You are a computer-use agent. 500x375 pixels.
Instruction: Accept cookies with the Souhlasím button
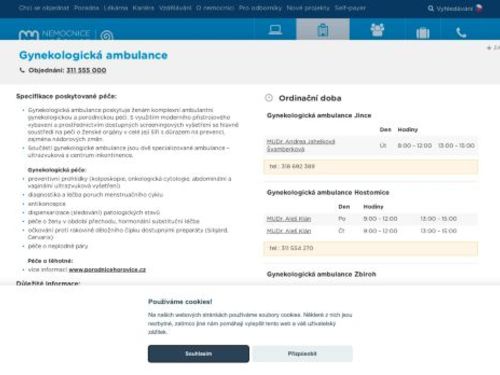coord(198,354)
